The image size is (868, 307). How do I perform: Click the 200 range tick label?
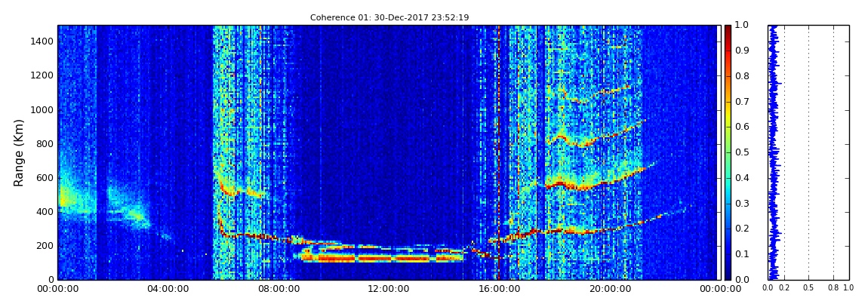[x=45, y=246]
